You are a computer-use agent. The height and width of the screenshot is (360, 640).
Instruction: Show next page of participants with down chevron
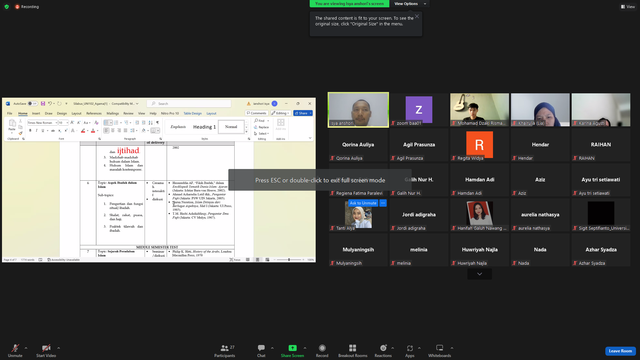[x=480, y=274]
